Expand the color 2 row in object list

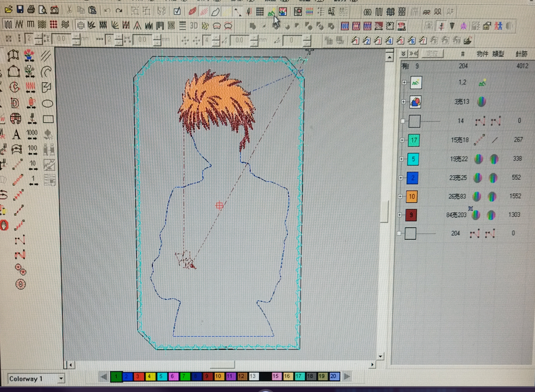[x=401, y=178]
